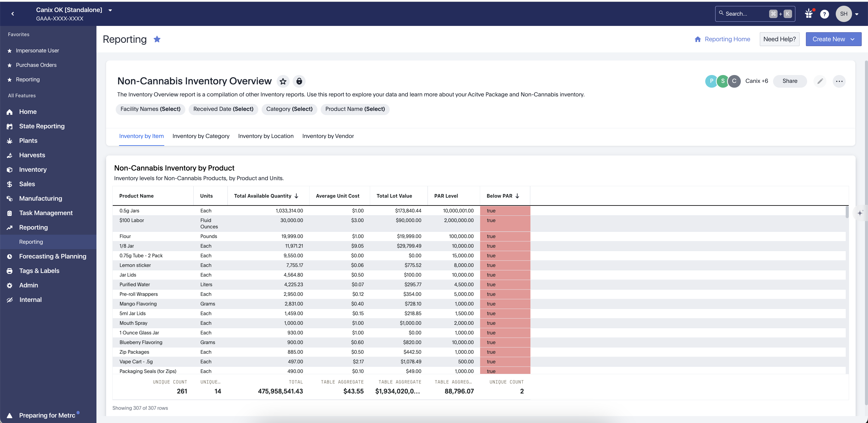The width and height of the screenshot is (868, 423).
Task: Click the red Below PAR cell for Flour
Action: (505, 236)
